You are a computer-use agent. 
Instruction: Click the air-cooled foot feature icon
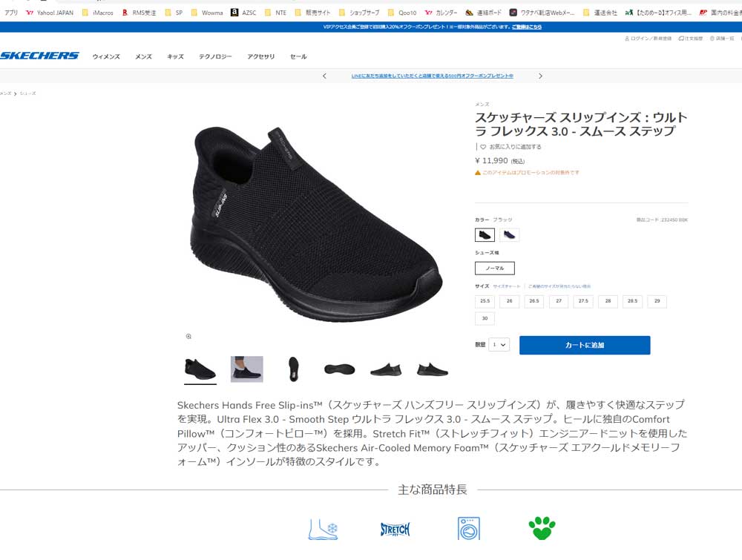pyautogui.click(x=323, y=529)
